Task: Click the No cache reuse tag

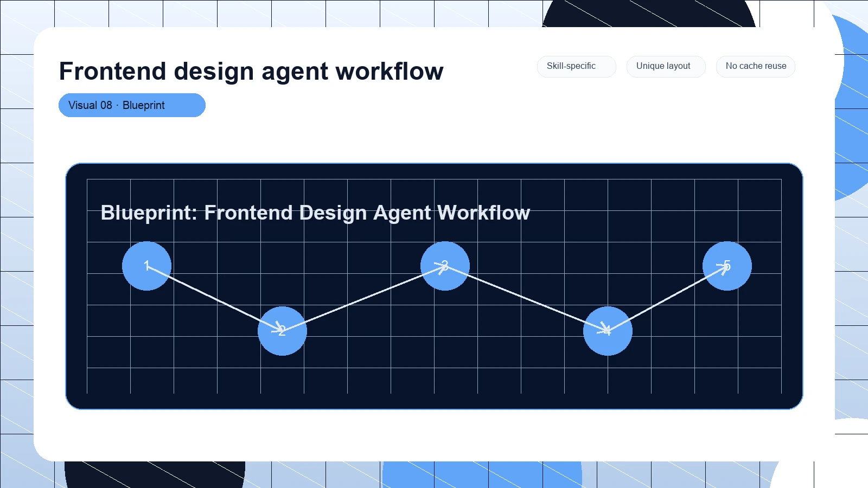Action: pos(755,66)
